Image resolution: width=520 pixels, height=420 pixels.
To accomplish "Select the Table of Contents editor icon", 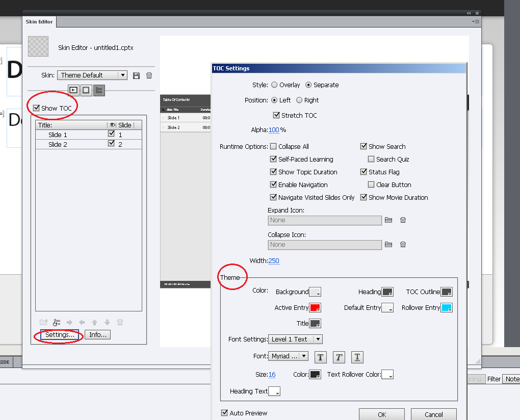I will (98, 90).
